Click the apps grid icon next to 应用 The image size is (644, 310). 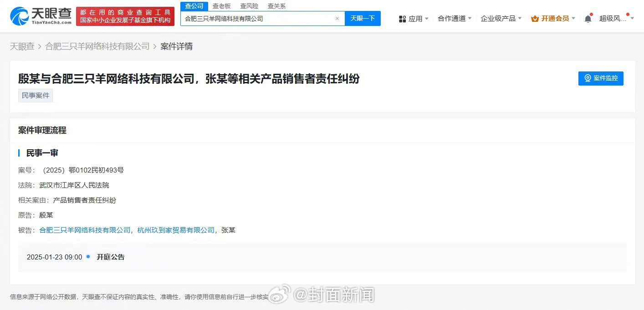[x=402, y=19]
